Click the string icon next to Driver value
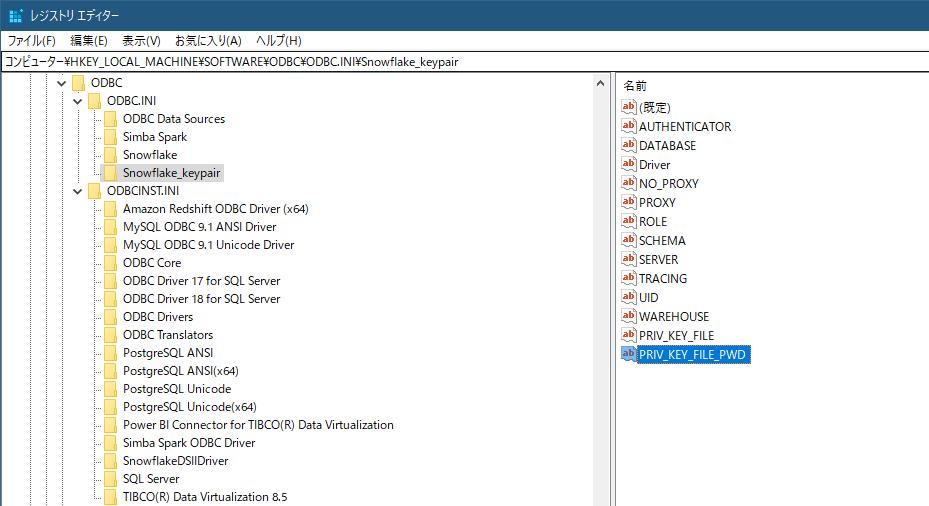Screen dimensions: 929x506 [x=629, y=164]
